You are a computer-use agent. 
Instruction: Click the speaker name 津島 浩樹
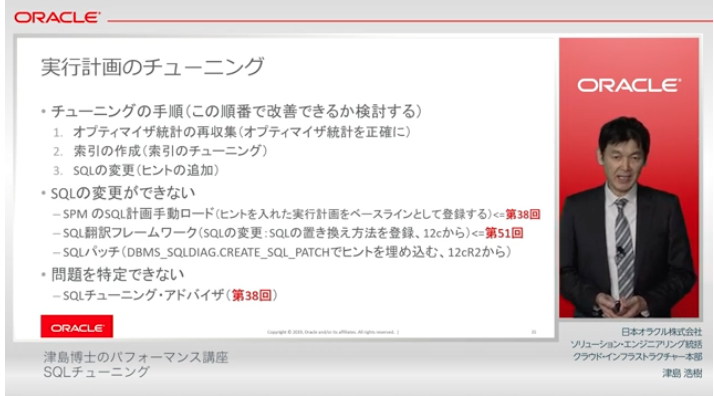click(x=682, y=373)
